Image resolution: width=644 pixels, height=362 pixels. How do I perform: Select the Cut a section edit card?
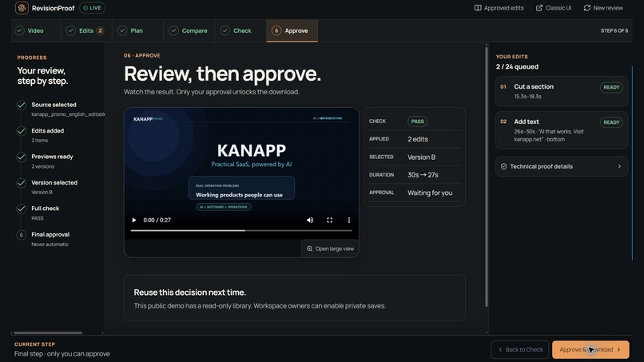pyautogui.click(x=562, y=91)
